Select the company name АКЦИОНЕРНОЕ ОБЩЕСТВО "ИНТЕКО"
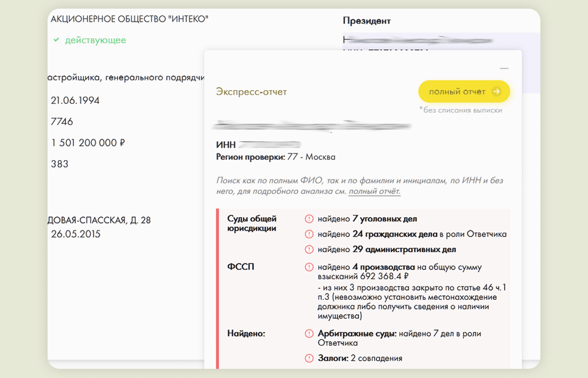The height and width of the screenshot is (378, 588). point(129,19)
